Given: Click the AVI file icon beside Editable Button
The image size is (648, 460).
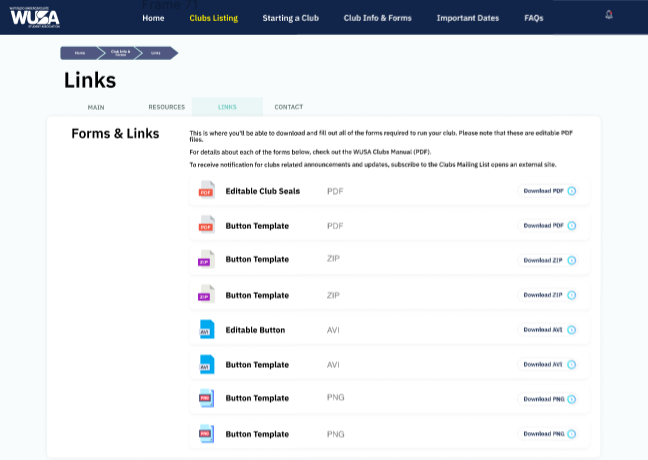Looking at the screenshot, I should pyautogui.click(x=207, y=329).
